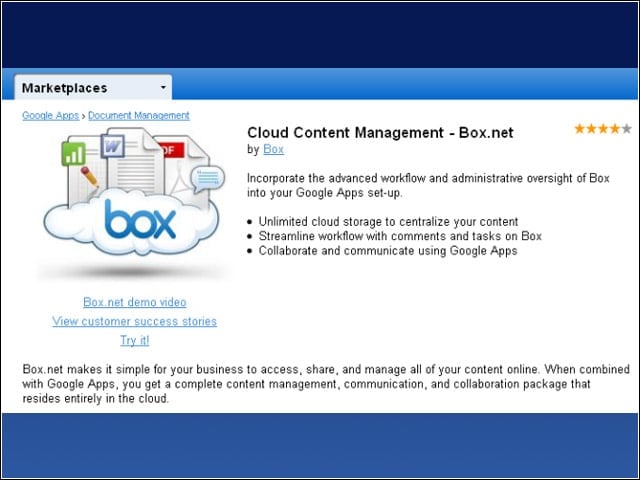Viewport: 640px width, 480px height.
Task: Click the red PDF file icon
Action: tap(172, 151)
